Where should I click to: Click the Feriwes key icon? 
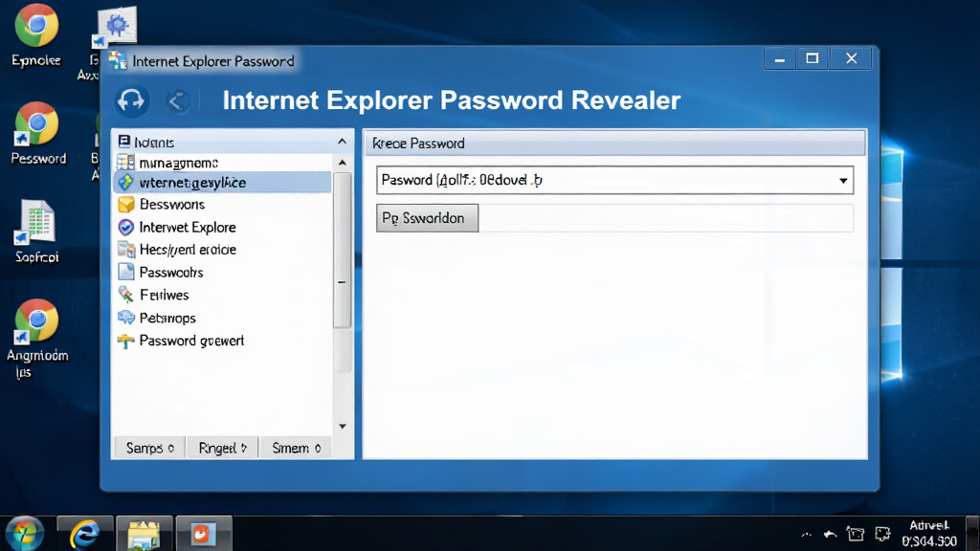click(125, 295)
